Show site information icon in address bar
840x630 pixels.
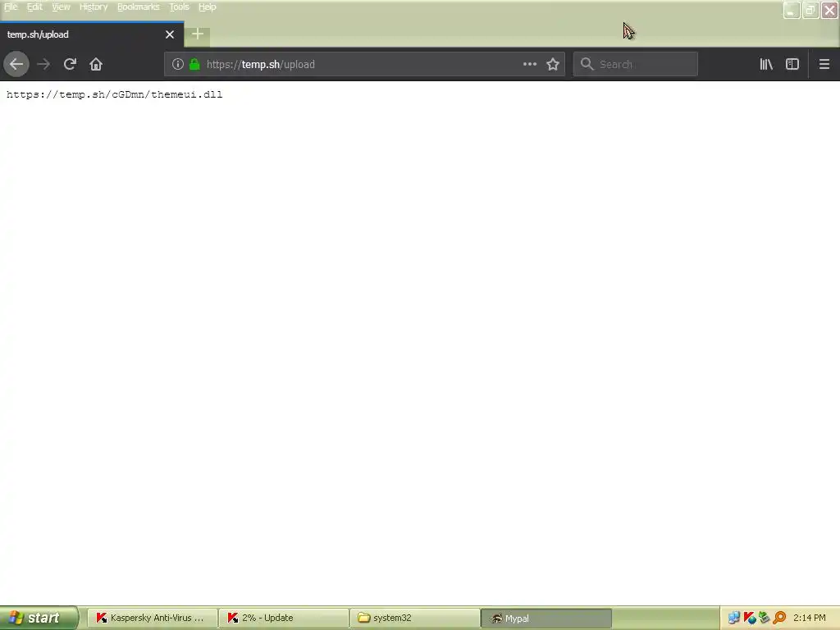tap(178, 64)
